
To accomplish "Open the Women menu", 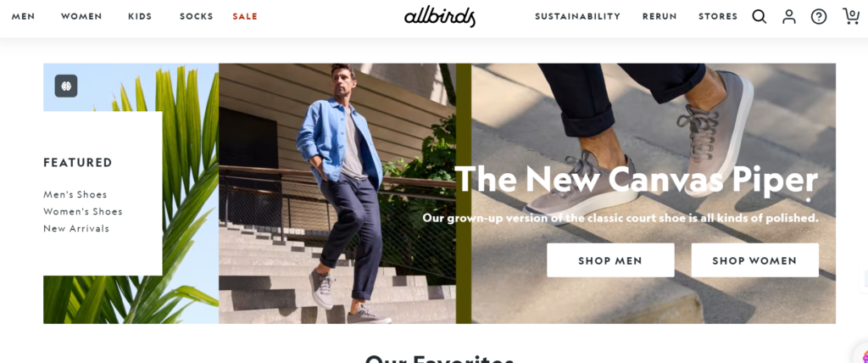I will (81, 17).
